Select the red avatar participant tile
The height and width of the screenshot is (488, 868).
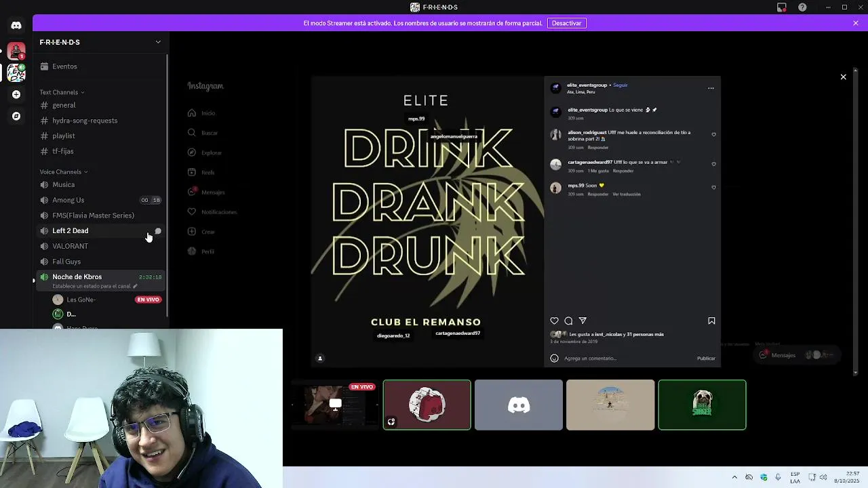pos(427,405)
